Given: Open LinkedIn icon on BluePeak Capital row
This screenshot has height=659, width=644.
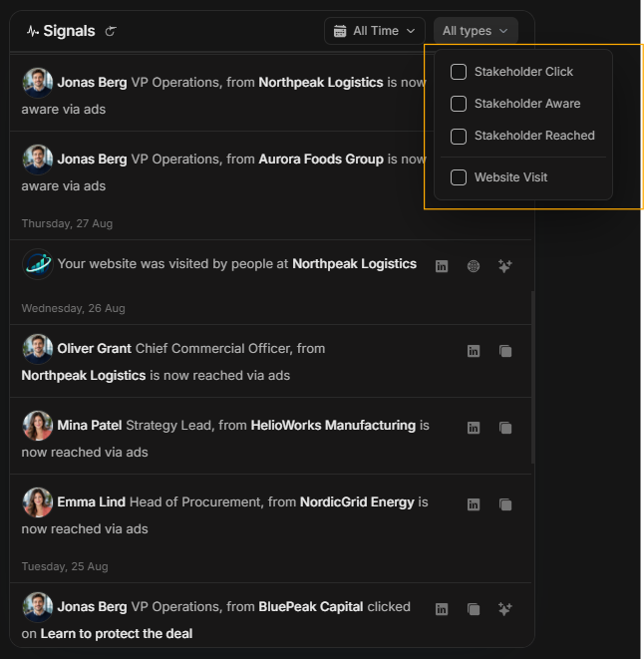Looking at the screenshot, I should 442,609.
